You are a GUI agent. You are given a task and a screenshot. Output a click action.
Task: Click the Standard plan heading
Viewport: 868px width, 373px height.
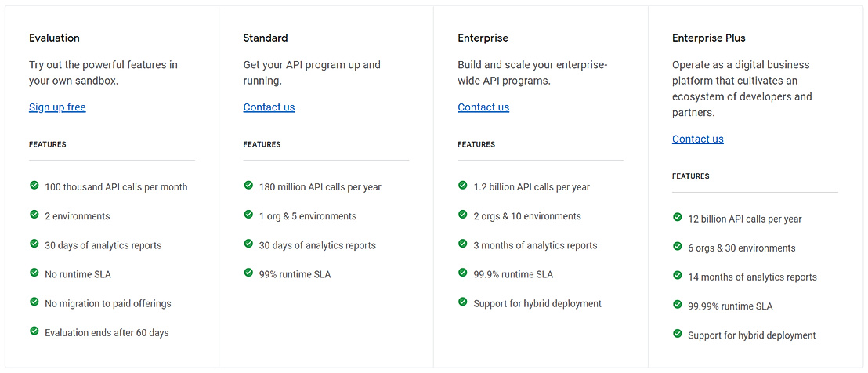(x=266, y=38)
